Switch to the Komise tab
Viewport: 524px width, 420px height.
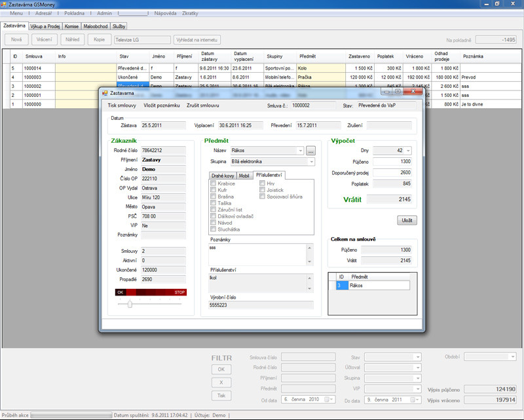71,26
